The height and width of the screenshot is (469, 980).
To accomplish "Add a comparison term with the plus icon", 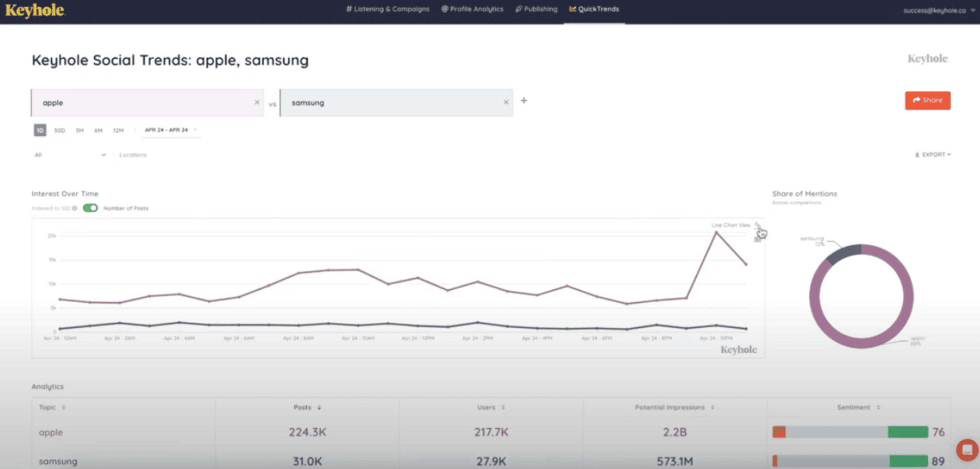I will pos(524,100).
